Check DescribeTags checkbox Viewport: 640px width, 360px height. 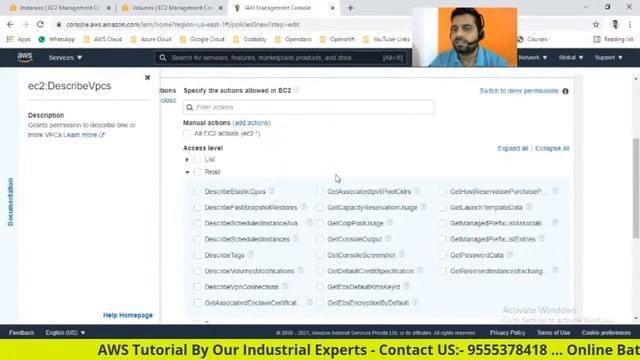pyautogui.click(x=198, y=255)
